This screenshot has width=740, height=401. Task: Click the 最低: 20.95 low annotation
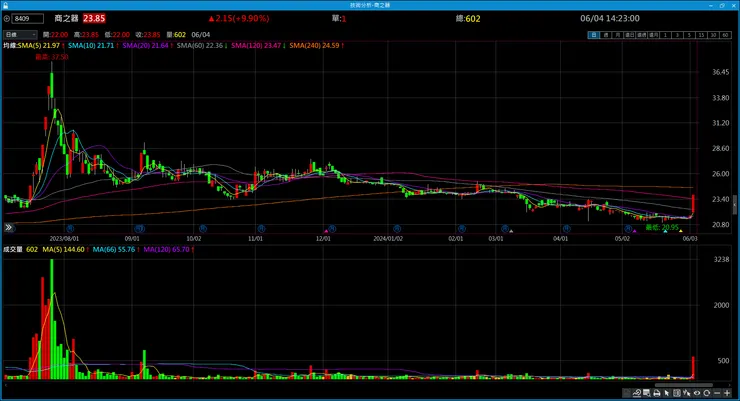(x=662, y=227)
